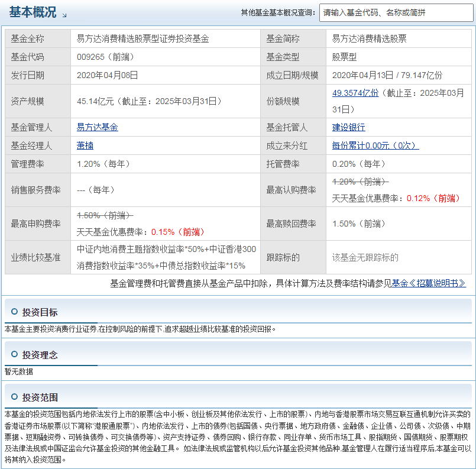Viewport: 476px width, 469px height.
Task: Click 该基金无跟踪标的 text
Action: pyautogui.click(x=365, y=257)
